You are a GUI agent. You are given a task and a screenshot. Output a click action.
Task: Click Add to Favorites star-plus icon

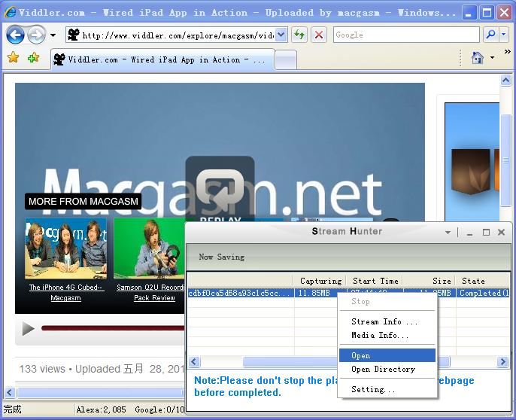pos(33,58)
